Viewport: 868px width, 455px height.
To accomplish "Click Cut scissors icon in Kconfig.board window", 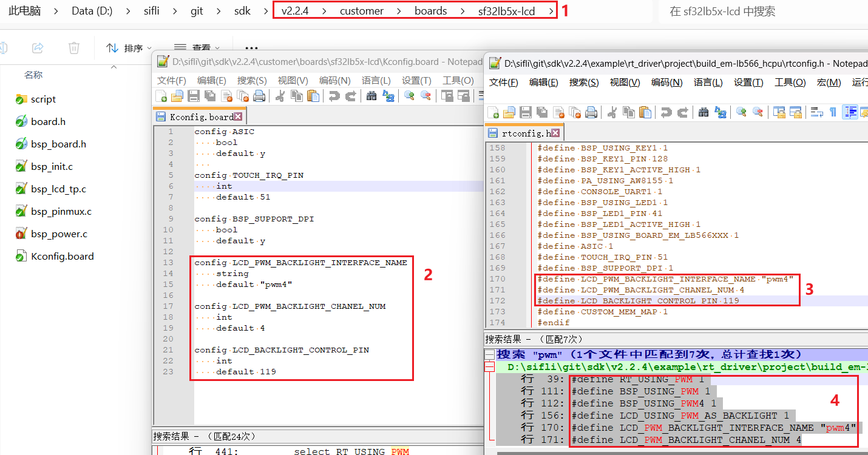I will pos(280,96).
